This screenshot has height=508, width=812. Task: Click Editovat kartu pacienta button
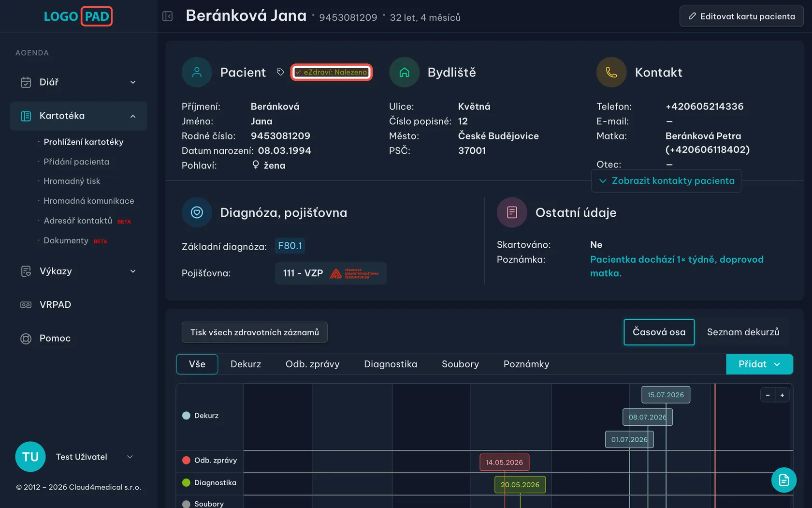(x=741, y=16)
